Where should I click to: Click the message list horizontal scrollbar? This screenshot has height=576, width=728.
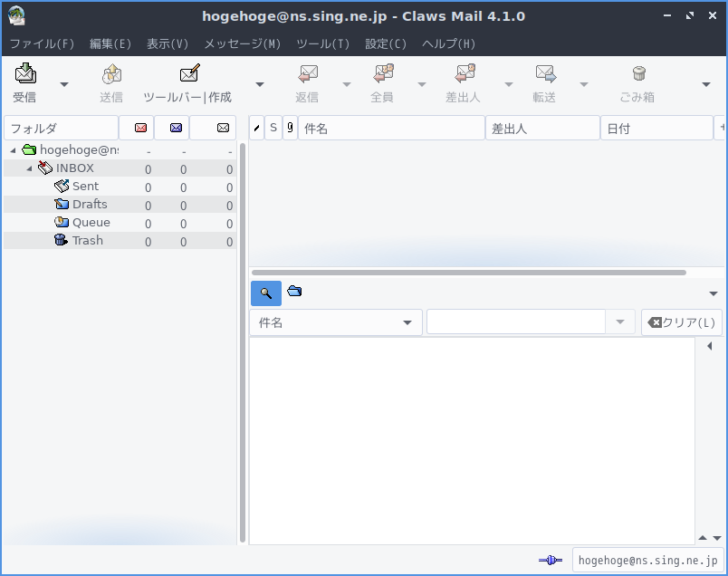(469, 273)
